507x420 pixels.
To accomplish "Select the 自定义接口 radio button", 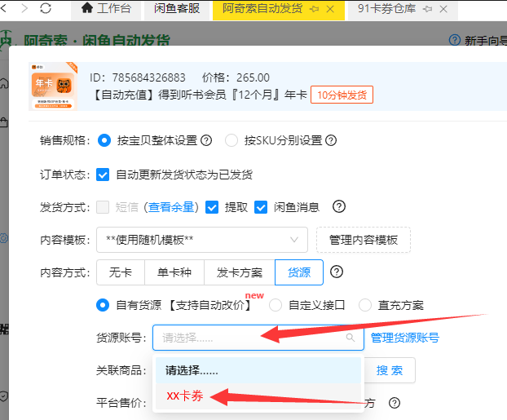I will pos(276,305).
